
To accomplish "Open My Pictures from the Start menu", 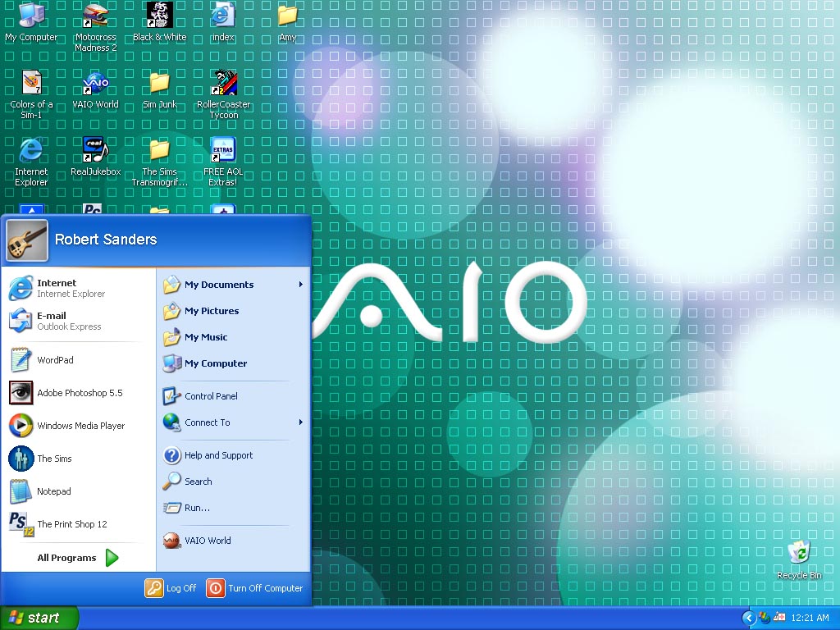I will 234,311.
